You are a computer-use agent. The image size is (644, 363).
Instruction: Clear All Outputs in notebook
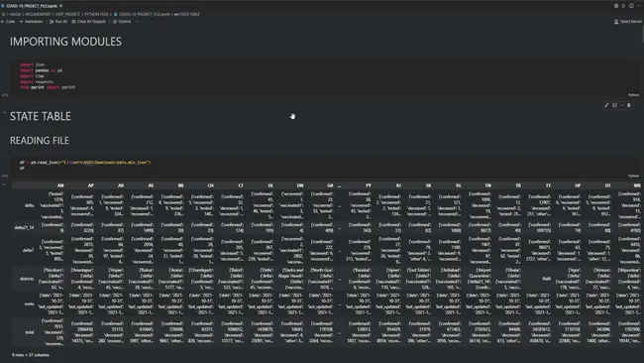(89, 22)
